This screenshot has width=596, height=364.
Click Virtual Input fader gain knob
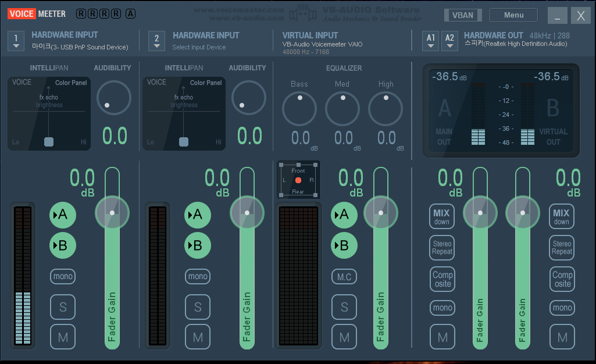click(x=381, y=213)
